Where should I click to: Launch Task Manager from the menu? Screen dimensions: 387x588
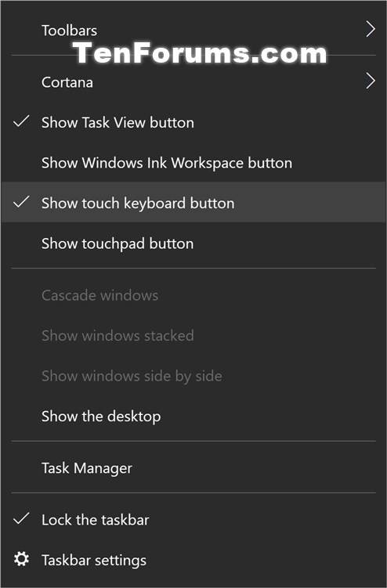[193, 468]
